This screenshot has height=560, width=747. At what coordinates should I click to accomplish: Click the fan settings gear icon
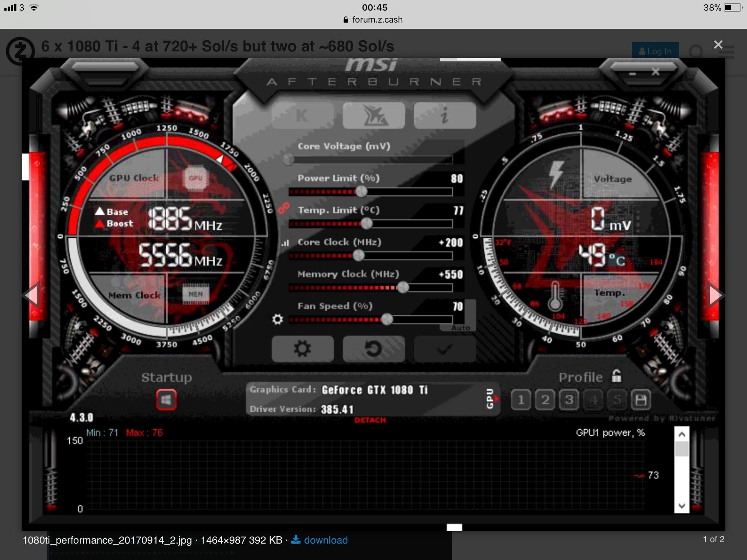278,319
